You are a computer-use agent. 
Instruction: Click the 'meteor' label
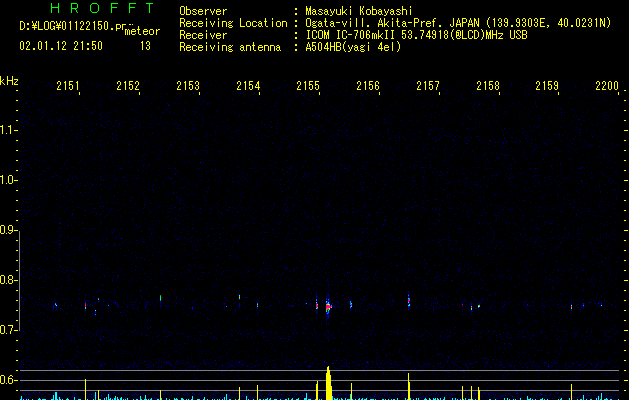(x=142, y=31)
